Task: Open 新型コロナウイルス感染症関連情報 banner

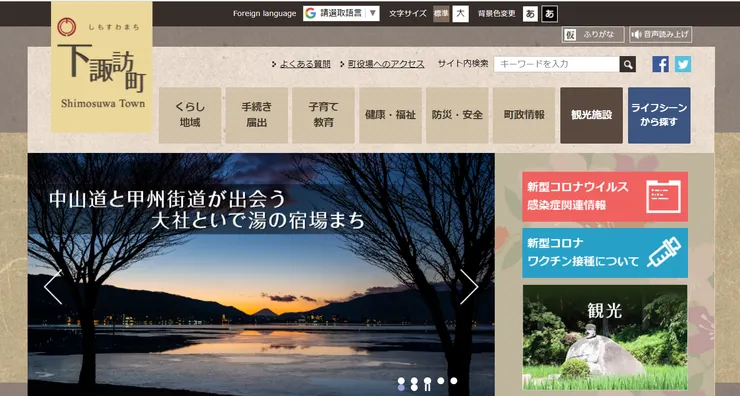Action: [x=605, y=197]
